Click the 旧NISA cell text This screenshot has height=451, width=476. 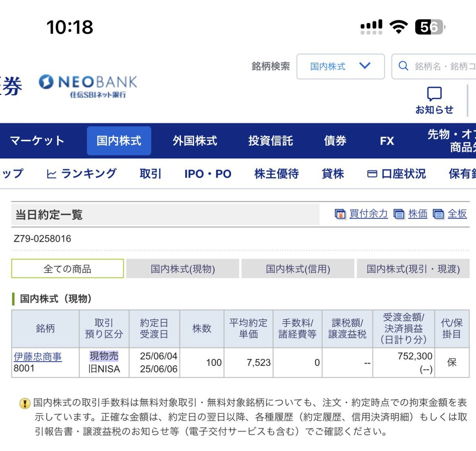click(x=104, y=369)
